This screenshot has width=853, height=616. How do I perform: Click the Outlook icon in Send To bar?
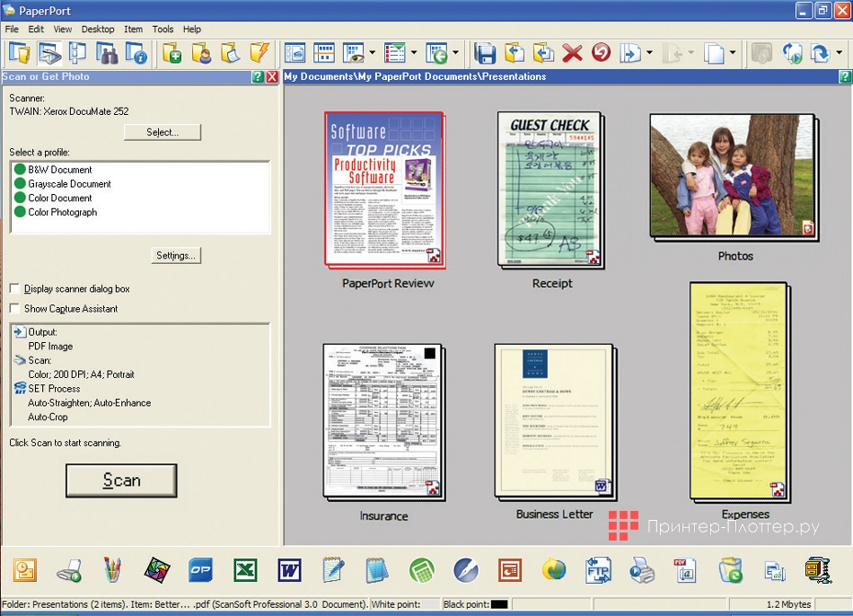tap(24, 570)
